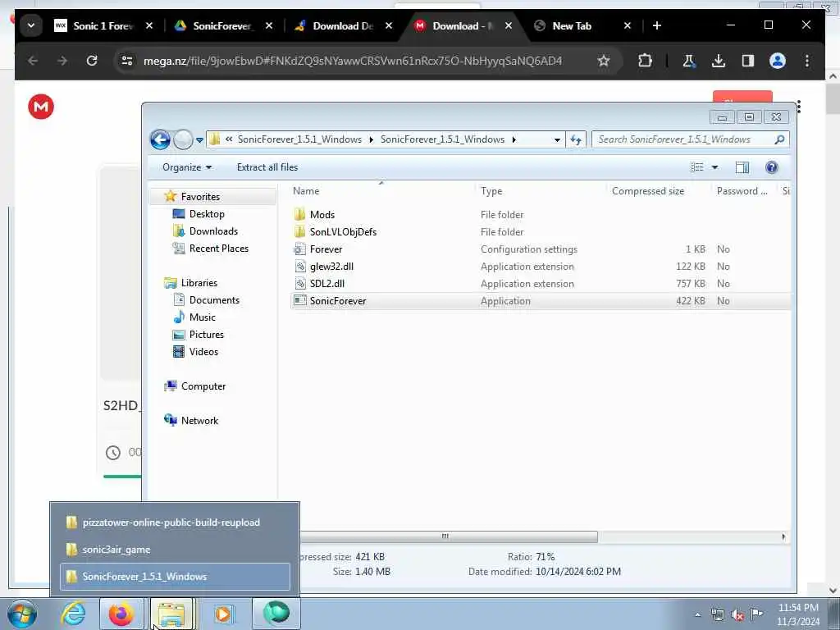This screenshot has width=840, height=630.
Task: Switch to sonic3air_game window
Action: [x=175, y=550]
